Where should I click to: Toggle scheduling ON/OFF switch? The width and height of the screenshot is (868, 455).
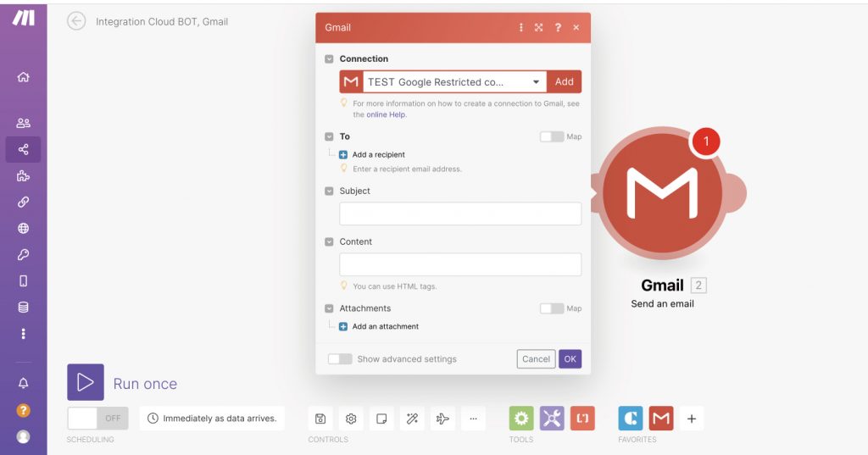(97, 419)
